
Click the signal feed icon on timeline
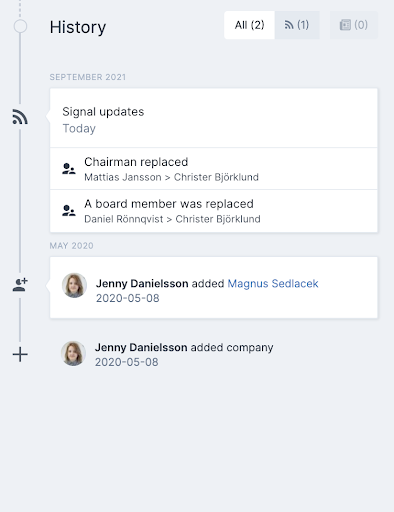[x=20, y=117]
